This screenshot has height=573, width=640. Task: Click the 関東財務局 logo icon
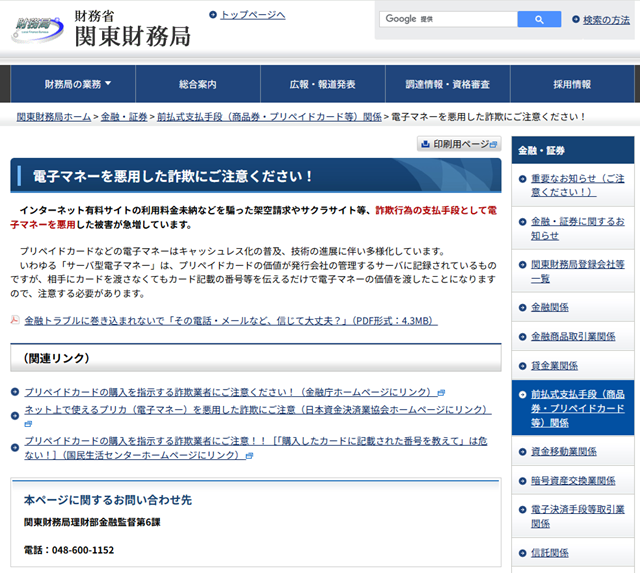coord(37,30)
